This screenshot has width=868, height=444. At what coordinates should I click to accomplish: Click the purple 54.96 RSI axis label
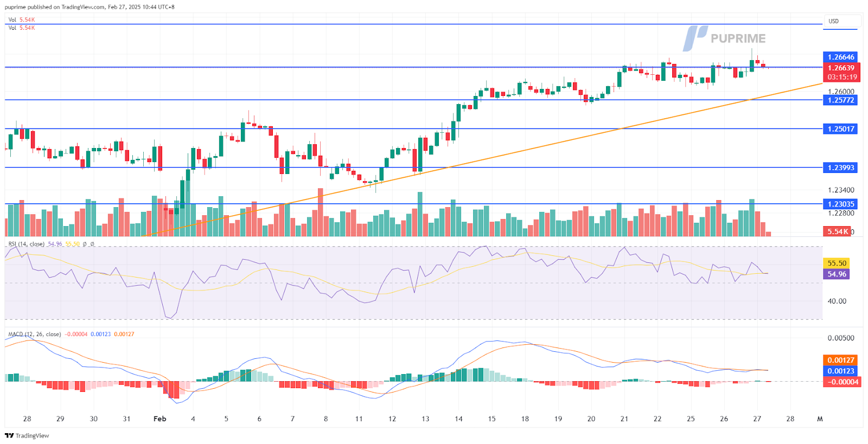point(837,274)
